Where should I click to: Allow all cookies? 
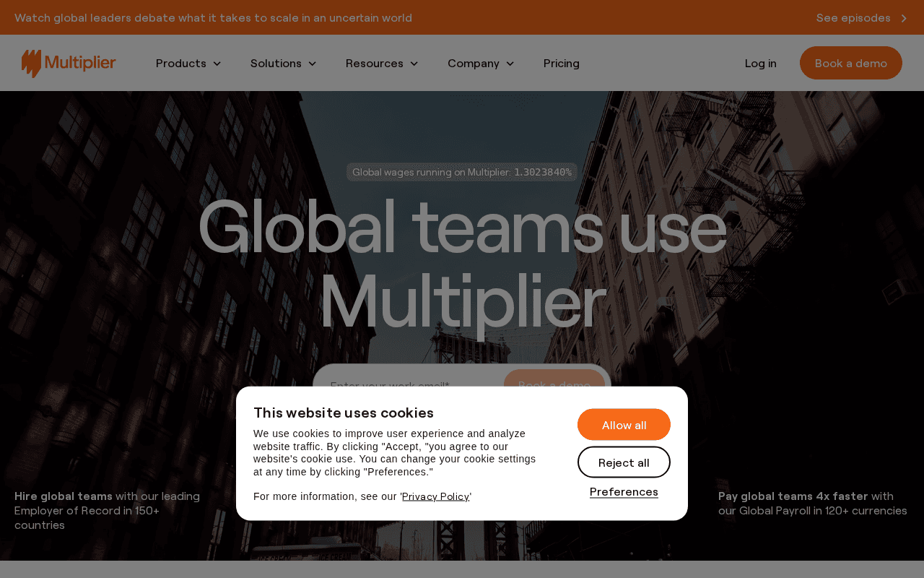pos(624,425)
